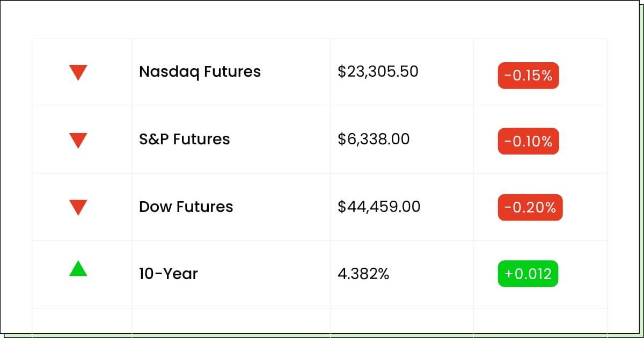The image size is (644, 338).
Task: Click the $23,305.50 price value
Action: click(x=378, y=71)
